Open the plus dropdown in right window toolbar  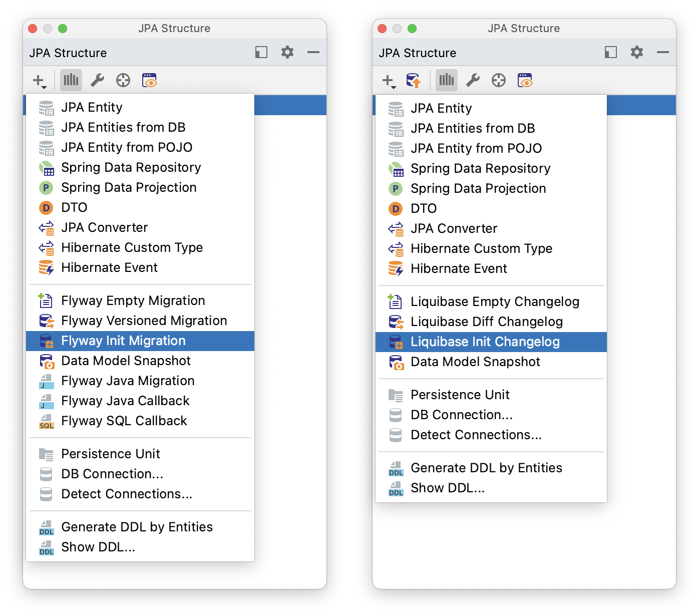tap(389, 81)
